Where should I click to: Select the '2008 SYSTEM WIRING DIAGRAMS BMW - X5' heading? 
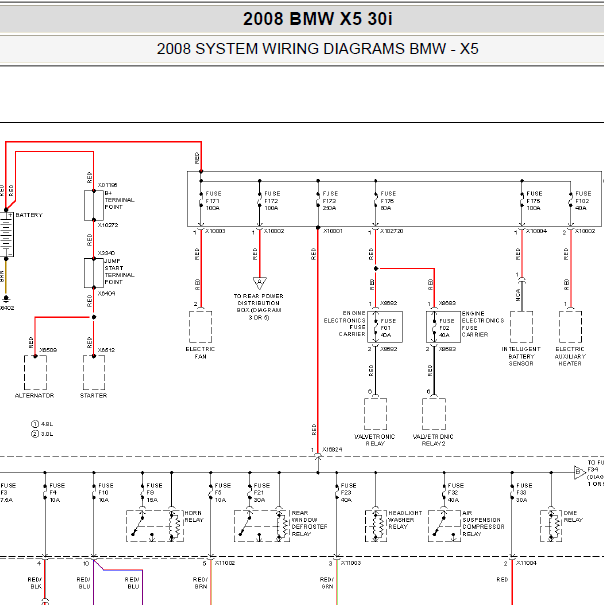click(x=318, y=49)
